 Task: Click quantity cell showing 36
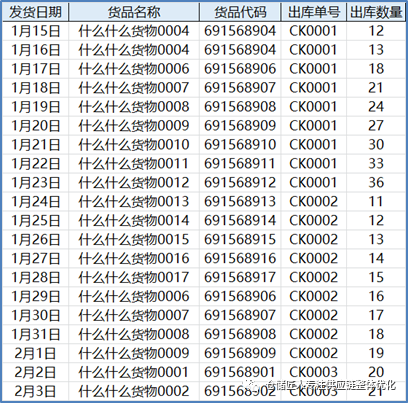(x=376, y=183)
